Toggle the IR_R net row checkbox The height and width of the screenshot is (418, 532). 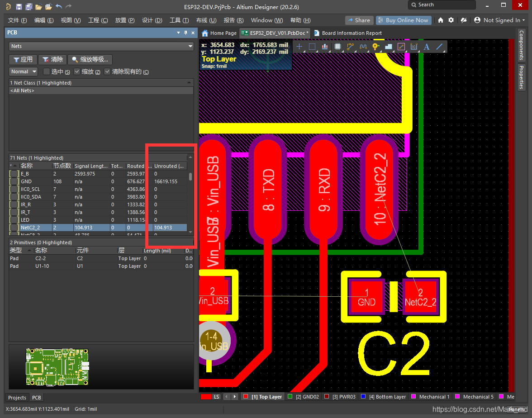[14, 204]
